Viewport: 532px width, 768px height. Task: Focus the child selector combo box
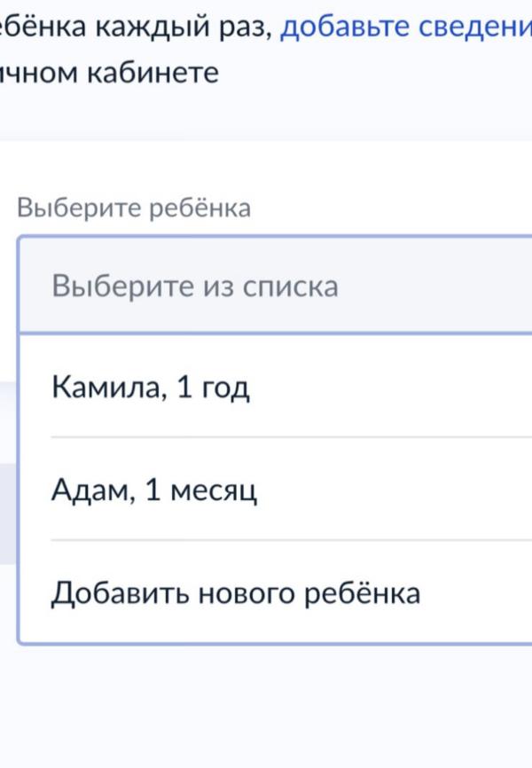[x=275, y=286]
